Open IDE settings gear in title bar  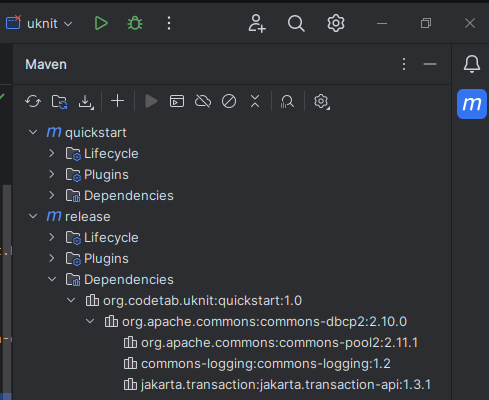[x=336, y=23]
